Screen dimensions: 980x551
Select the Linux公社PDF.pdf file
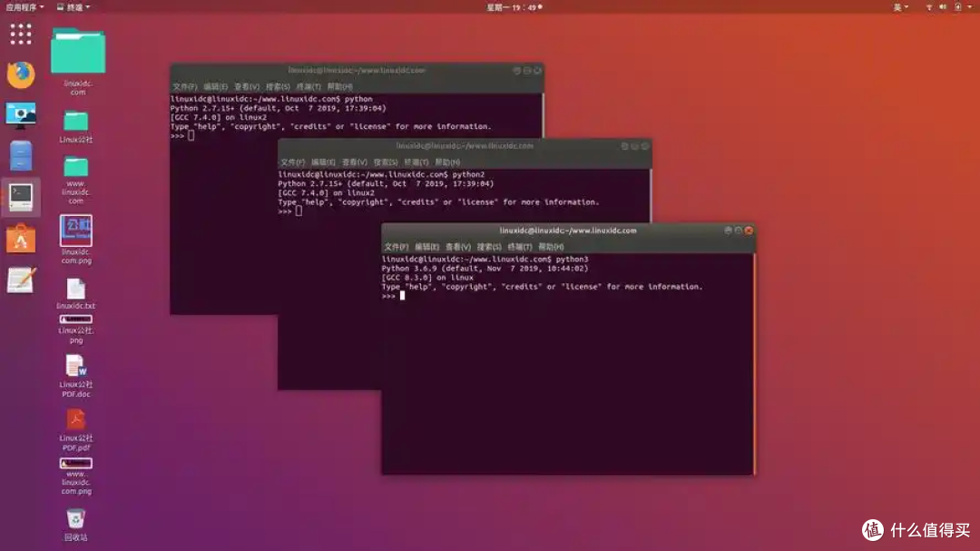(75, 430)
